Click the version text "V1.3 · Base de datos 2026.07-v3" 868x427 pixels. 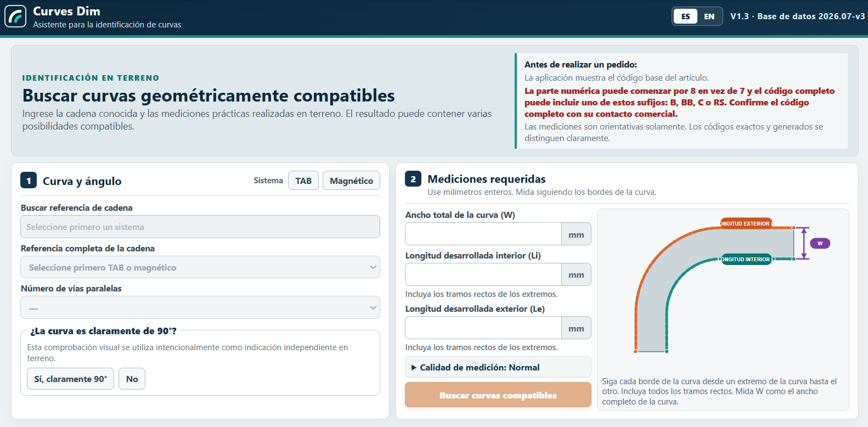tap(798, 16)
